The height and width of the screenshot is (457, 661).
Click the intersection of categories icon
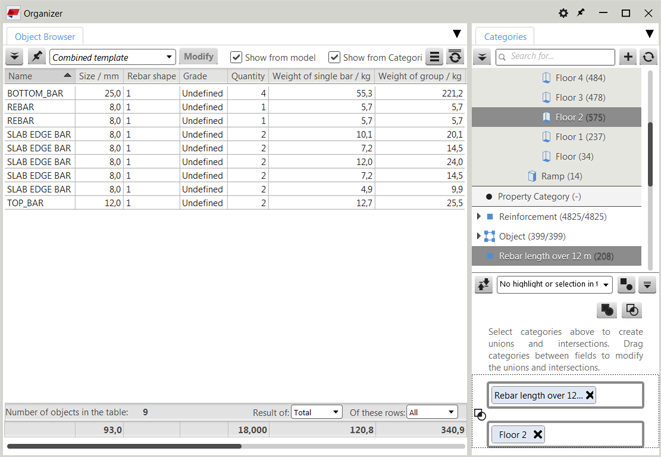(x=632, y=311)
